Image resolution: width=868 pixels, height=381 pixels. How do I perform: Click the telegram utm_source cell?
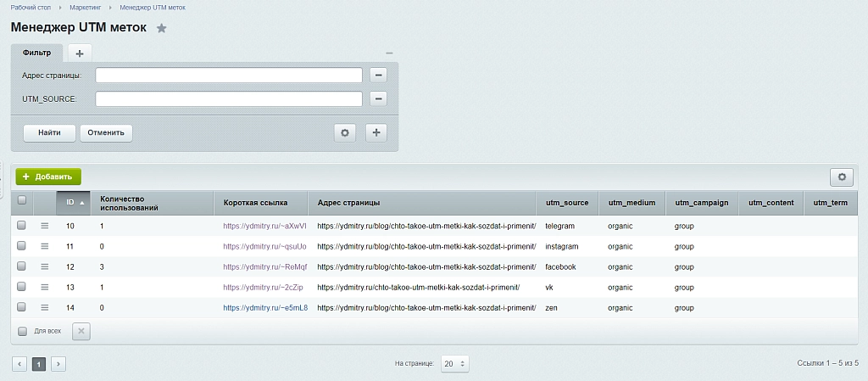[559, 226]
